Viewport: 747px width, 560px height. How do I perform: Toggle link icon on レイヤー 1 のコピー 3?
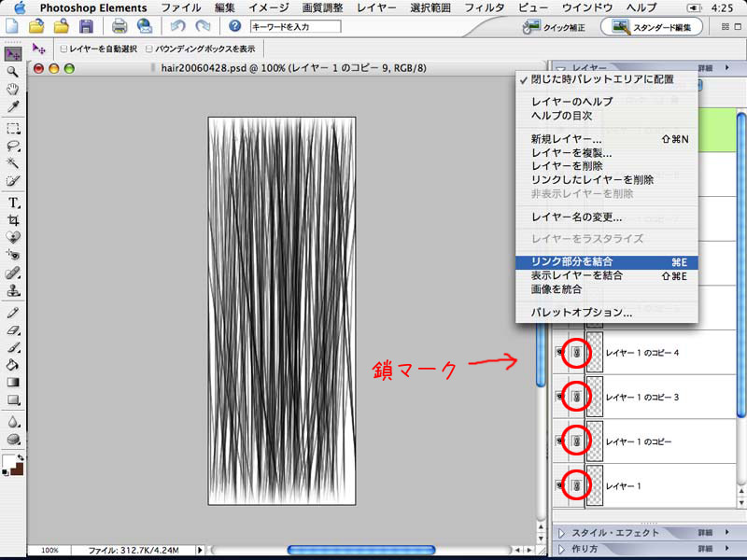(576, 397)
